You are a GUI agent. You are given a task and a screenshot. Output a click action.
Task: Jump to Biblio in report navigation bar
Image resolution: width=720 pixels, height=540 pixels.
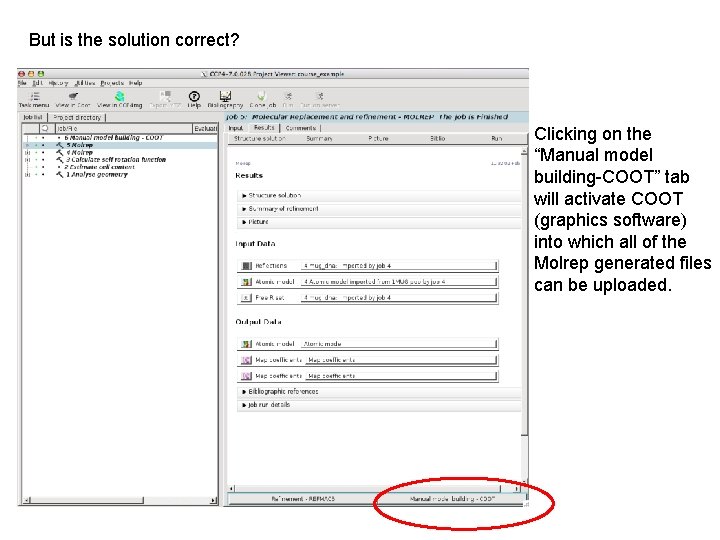pos(438,138)
